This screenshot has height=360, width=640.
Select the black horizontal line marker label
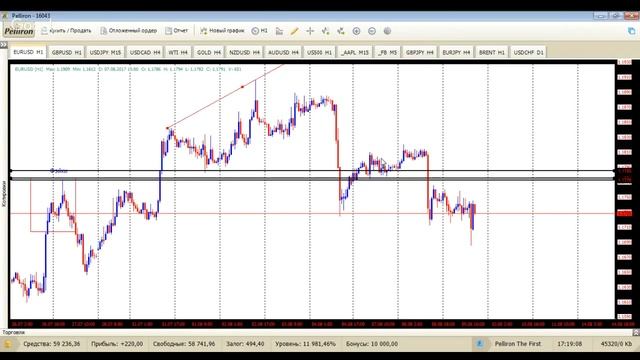(x=60, y=171)
